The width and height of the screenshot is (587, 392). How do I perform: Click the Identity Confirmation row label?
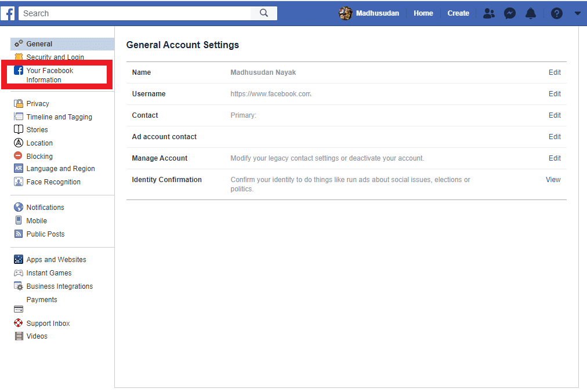coord(166,180)
